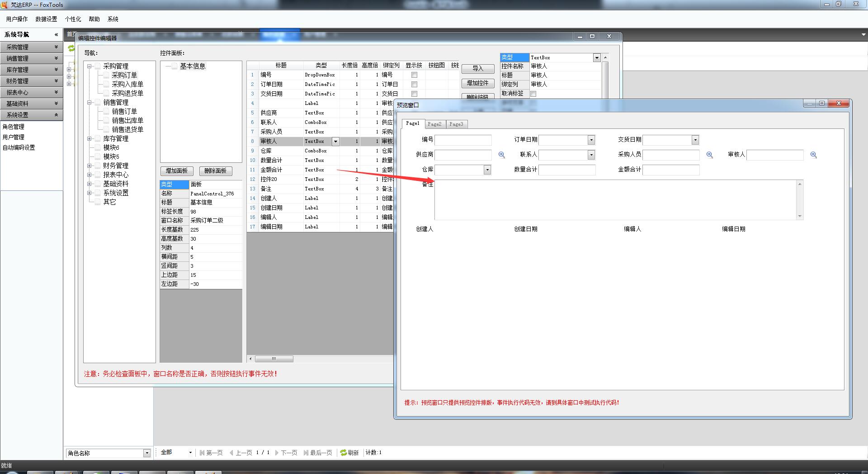
Task: Click the lookup icon next to 采购人员
Action: point(709,155)
